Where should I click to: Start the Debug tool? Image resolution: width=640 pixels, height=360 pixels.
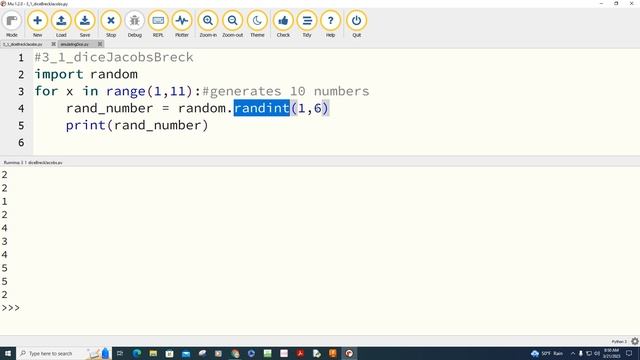[134, 24]
